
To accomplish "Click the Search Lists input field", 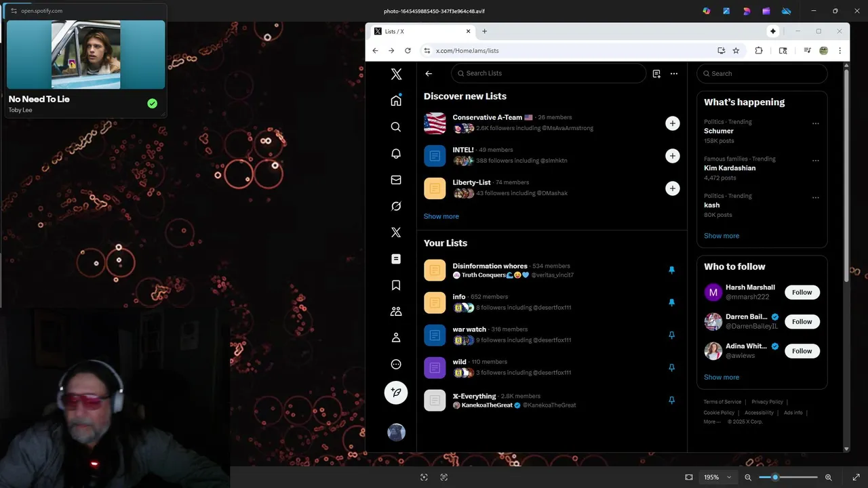I will [549, 73].
